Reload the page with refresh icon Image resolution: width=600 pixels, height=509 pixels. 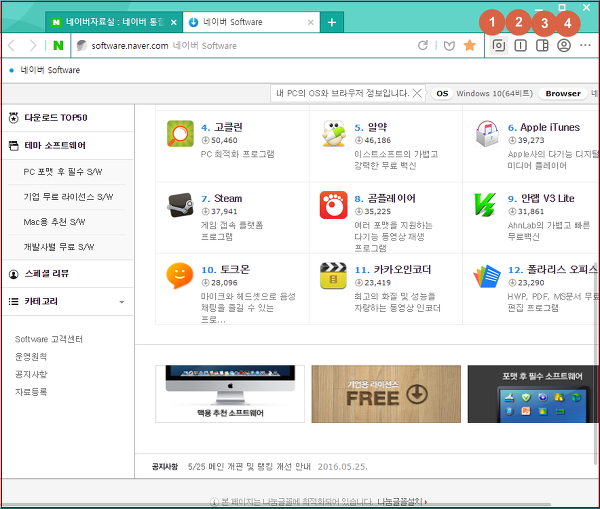pos(423,46)
